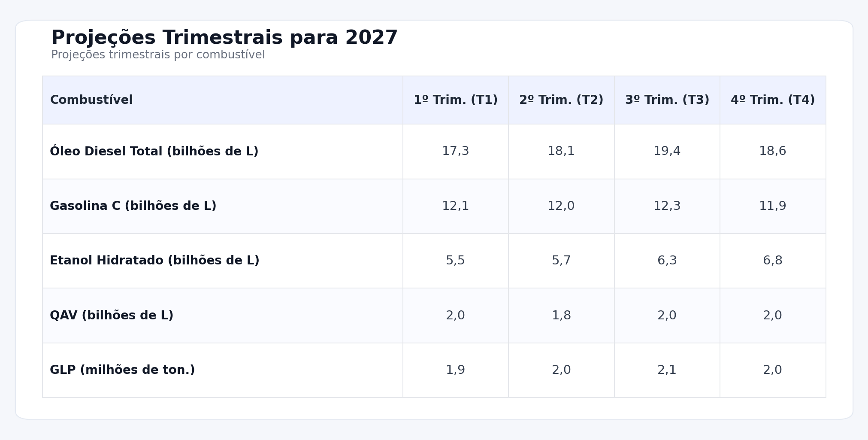Select Etanol Hidratado T4 value 6,8
Screen dimensions: 868x440
tap(772, 261)
